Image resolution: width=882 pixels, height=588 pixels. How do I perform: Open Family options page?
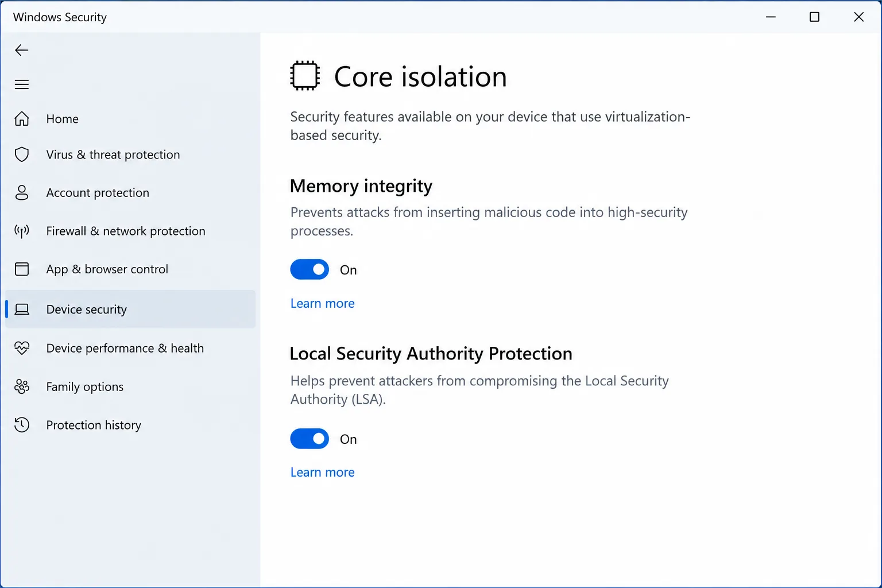coord(130,386)
